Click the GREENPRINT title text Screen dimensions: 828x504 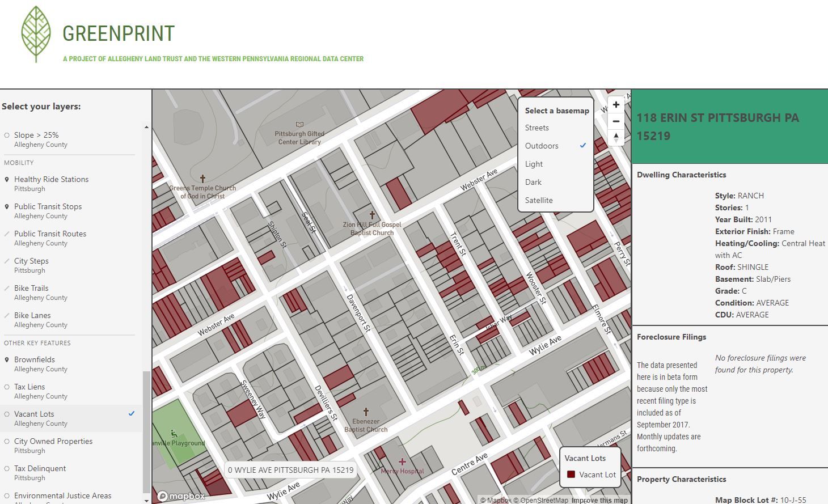point(119,33)
